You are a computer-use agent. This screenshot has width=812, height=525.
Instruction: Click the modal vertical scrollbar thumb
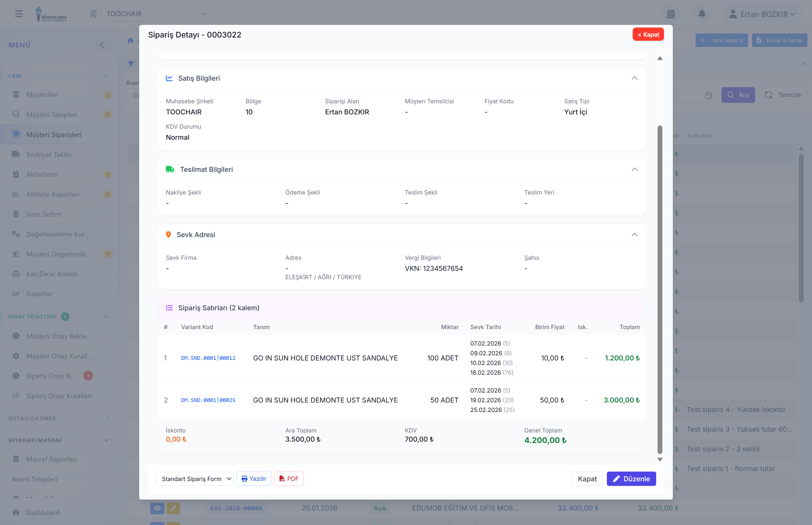[x=659, y=290]
